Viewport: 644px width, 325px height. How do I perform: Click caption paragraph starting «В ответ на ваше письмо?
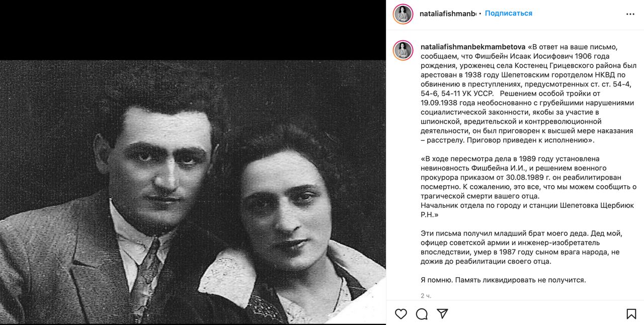(527, 93)
